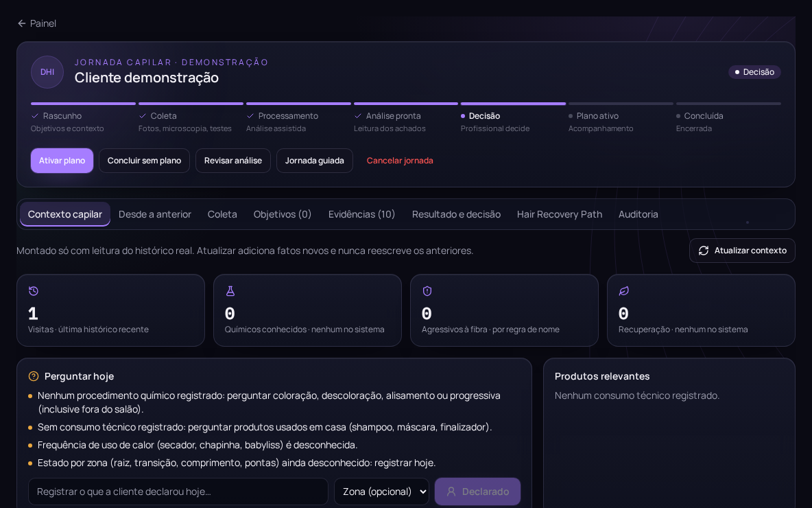Viewport: 812px width, 508px height.
Task: Click the Concluída step label
Action: coord(703,115)
